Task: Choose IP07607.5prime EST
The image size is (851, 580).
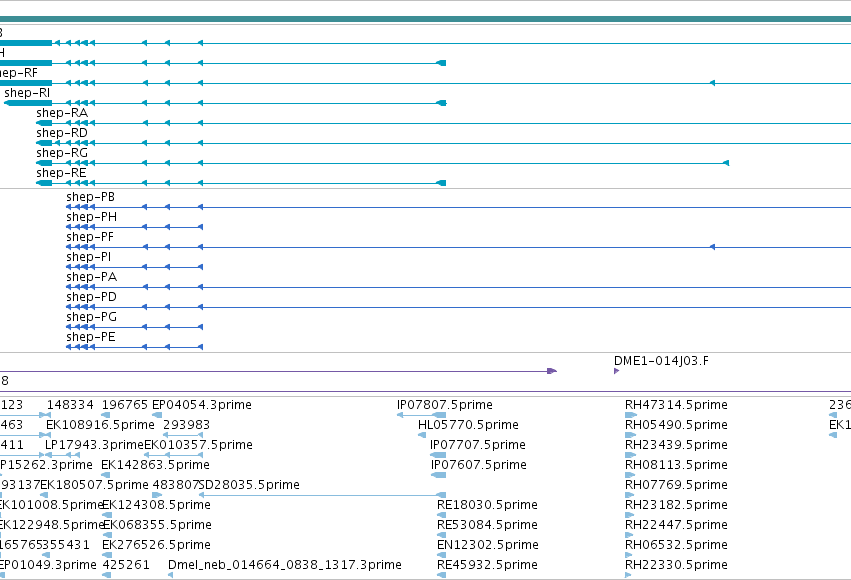Action: 479,465
